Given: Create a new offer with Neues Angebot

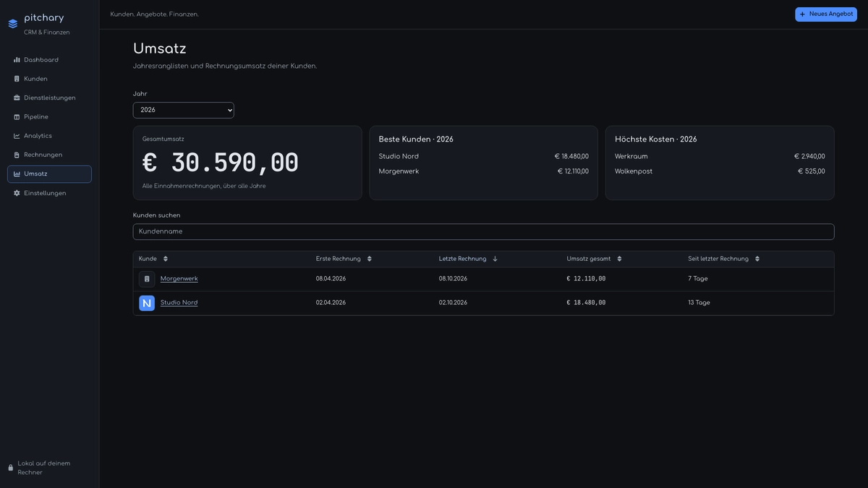Looking at the screenshot, I should click(826, 14).
